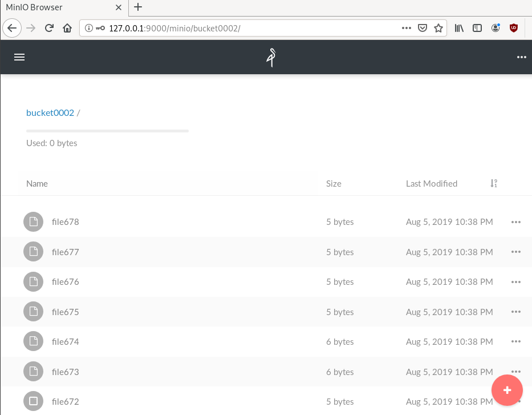532x415 pixels.
Task: Select the file672 row checkbox icon
Action: (x=33, y=401)
